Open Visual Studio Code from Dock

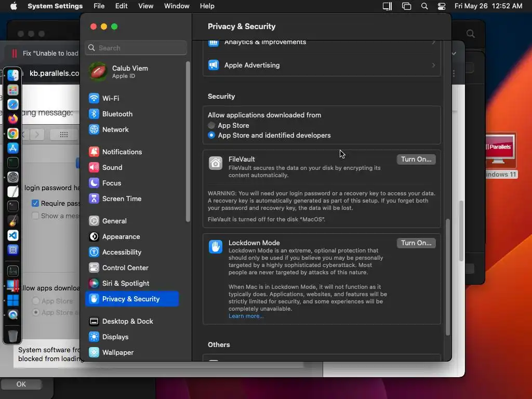13,235
